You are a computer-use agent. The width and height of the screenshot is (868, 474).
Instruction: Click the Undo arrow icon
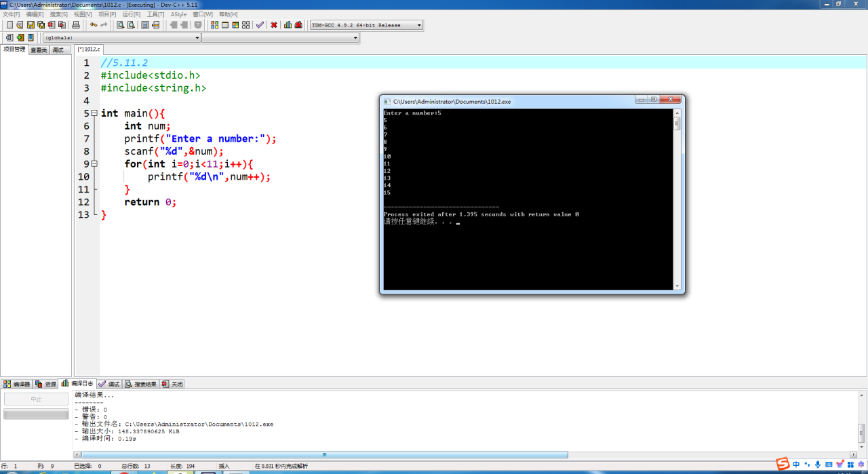(x=94, y=25)
